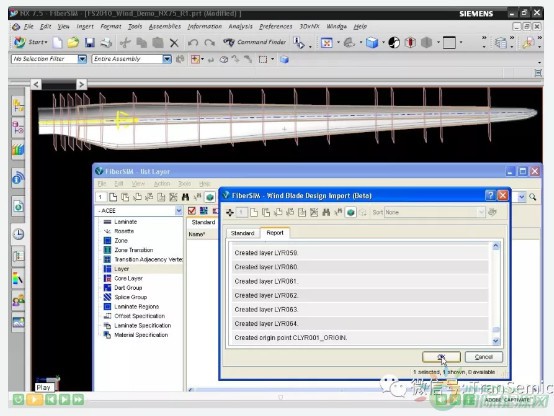The image size is (554, 416).
Task: Open the No Selection Filter dropdown
Action: [82, 59]
